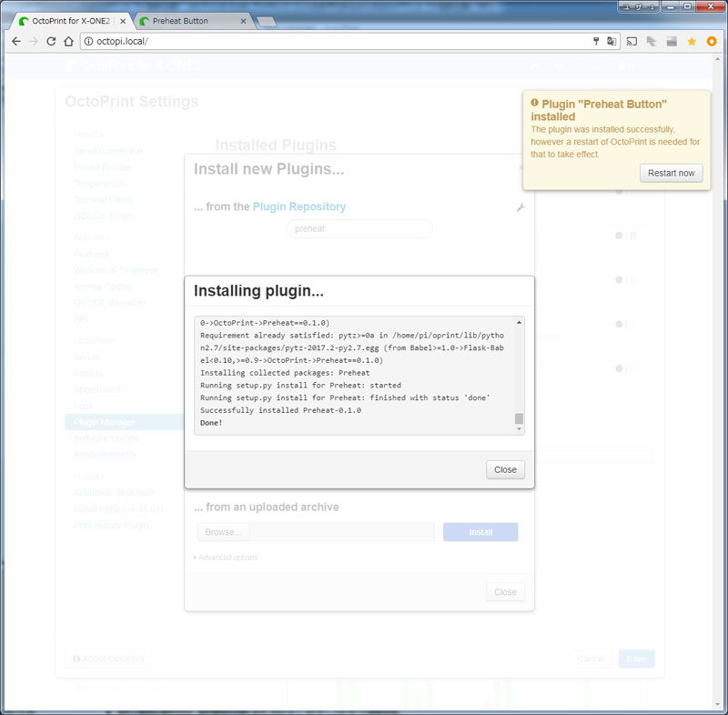Screen dimensions: 728x715
Task: Click the log scrollbar down arrow
Action: click(519, 428)
